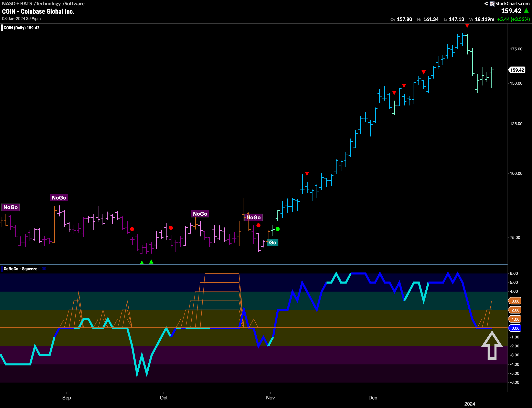Click the 175.00 price axis label
Image resolution: width=532 pixels, height=408 pixels.
[516, 49]
